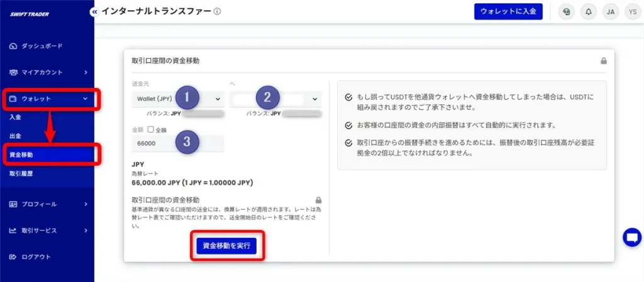
Task: Select 出金 under wallet
Action: tap(15, 136)
